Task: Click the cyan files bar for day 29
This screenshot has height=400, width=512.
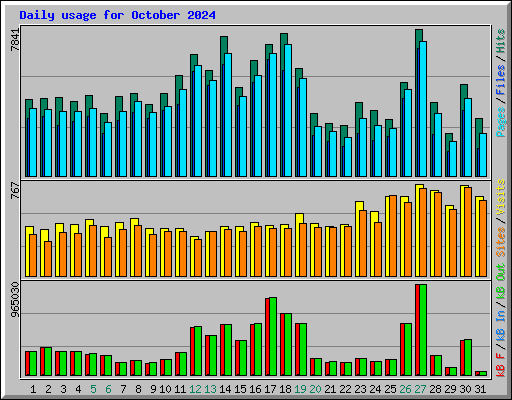Action: (x=453, y=159)
